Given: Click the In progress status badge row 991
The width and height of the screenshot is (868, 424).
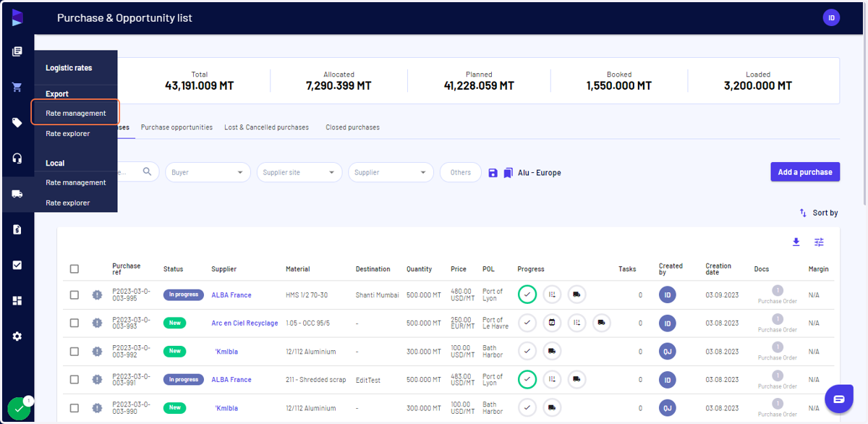Looking at the screenshot, I should point(183,380).
